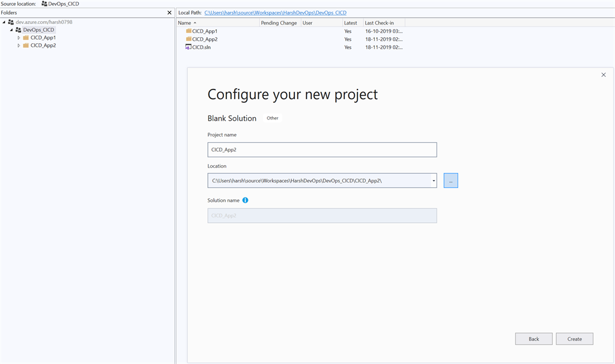Open the Location dropdown arrow
Viewport: 615px width, 364px height.
click(432, 180)
